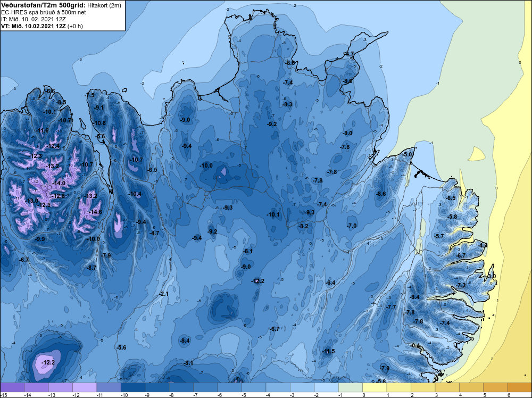Viewport: 532px width, 398px height.
Task: Click the orange legend swatch starting at 6
Action: [519, 387]
